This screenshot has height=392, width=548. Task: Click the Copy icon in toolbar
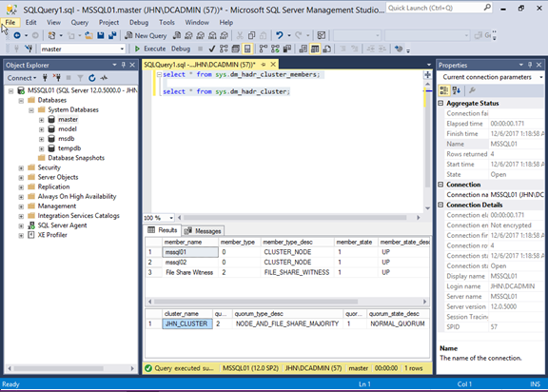[251, 35]
